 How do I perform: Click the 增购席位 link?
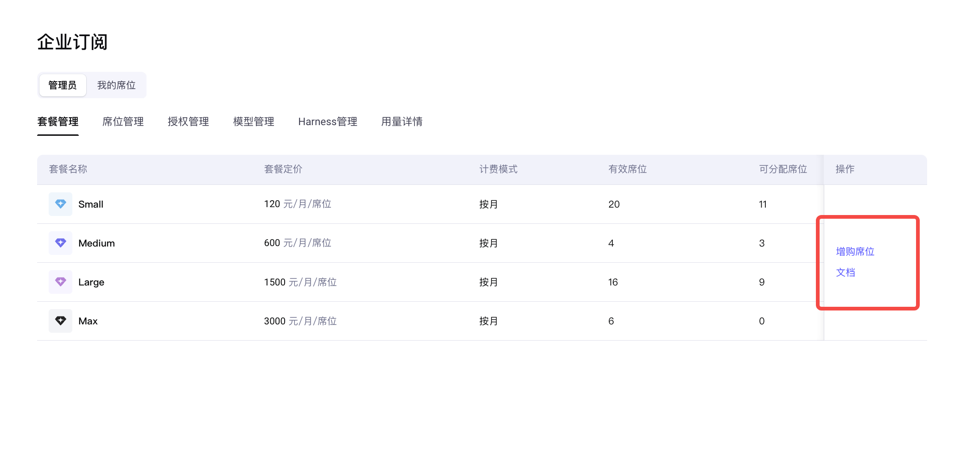pyautogui.click(x=855, y=252)
